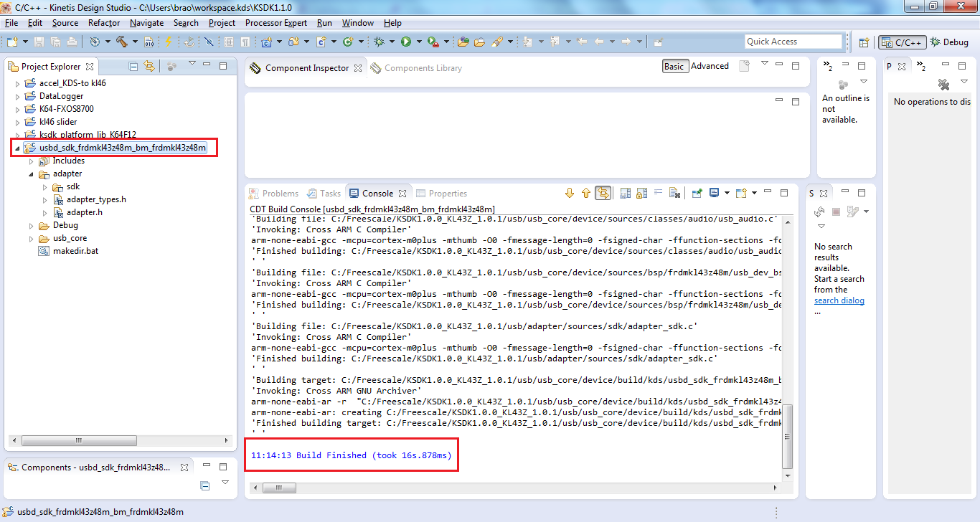Open the File menu
The image size is (980, 522).
pyautogui.click(x=11, y=23)
